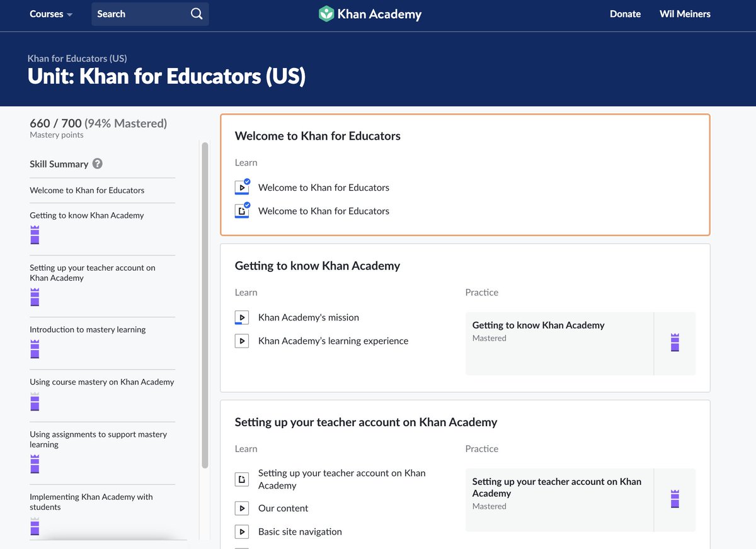Select Welcome to Khan for Educators in Skill Summary

click(87, 190)
